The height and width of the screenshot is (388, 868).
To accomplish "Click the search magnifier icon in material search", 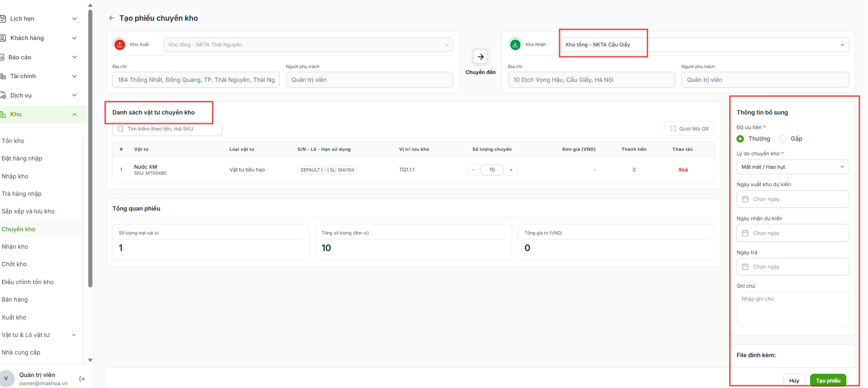I will 120,129.
